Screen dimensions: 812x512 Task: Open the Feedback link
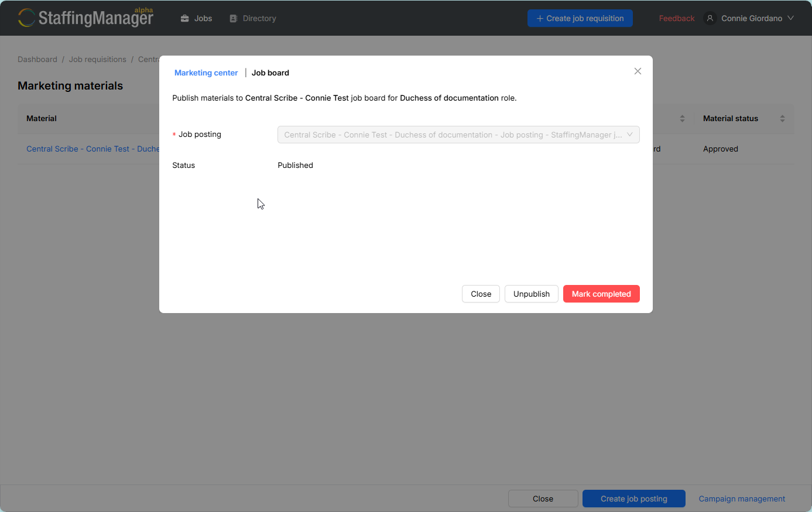pyautogui.click(x=677, y=18)
